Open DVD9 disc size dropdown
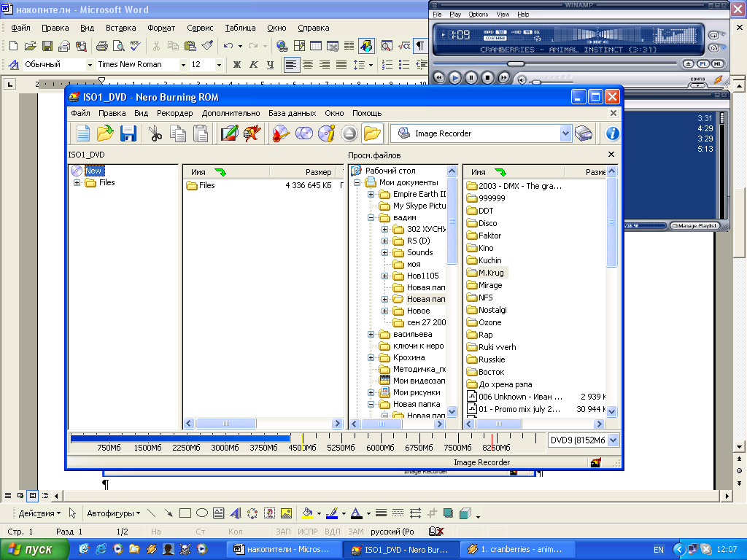747x560 pixels. [x=613, y=440]
